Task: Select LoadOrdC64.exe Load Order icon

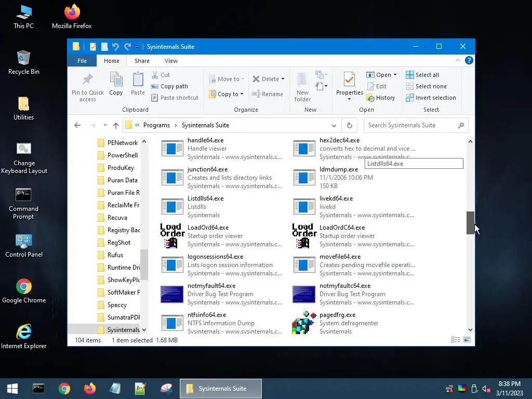Action: tap(304, 236)
